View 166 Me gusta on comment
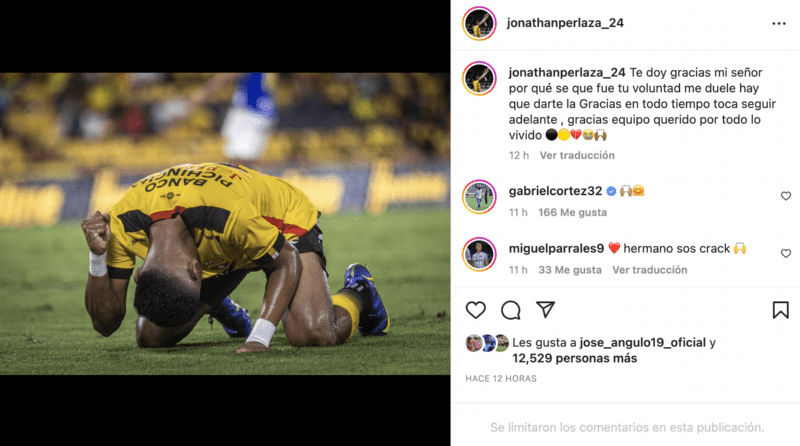 (x=572, y=212)
